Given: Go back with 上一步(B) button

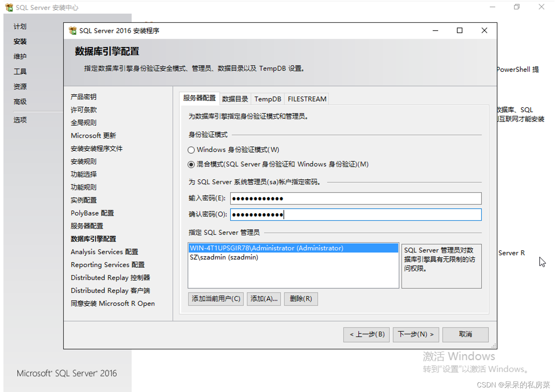Looking at the screenshot, I should tap(366, 335).
